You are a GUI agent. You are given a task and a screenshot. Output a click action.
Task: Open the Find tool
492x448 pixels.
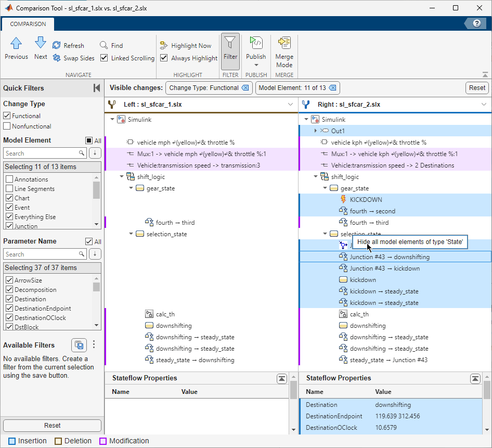pyautogui.click(x=115, y=45)
